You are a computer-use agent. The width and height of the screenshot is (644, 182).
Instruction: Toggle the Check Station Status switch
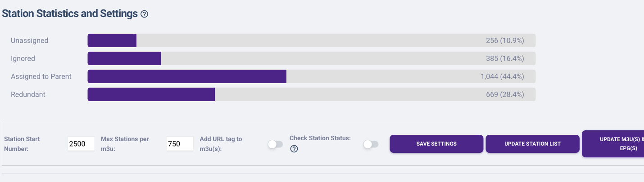pos(371,144)
